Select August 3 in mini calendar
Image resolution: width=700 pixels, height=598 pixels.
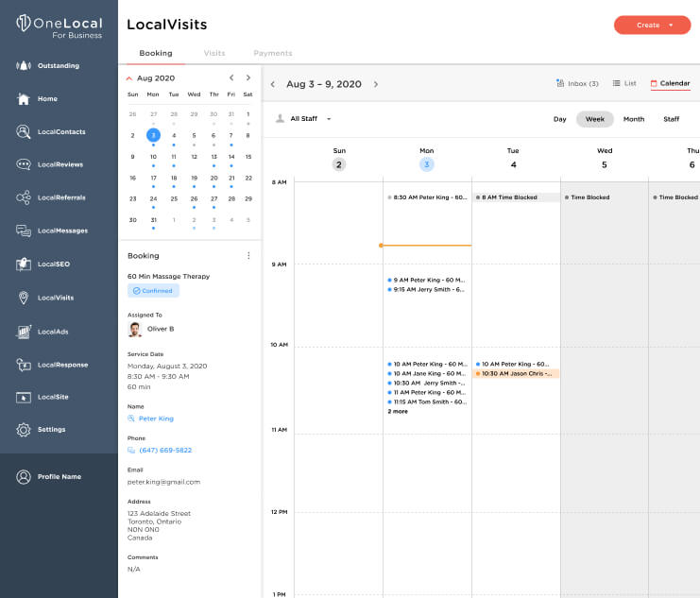pyautogui.click(x=153, y=135)
